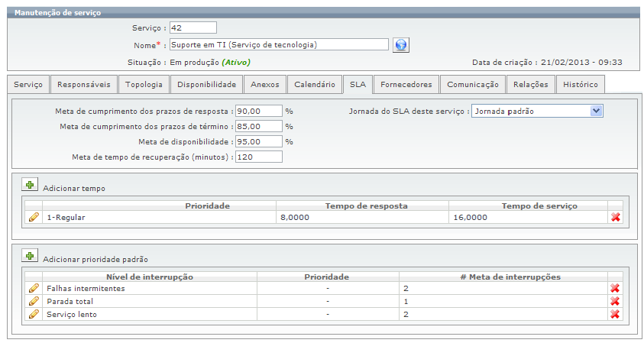Delete the Falhas intermitentes row
The image size is (644, 343).
click(x=616, y=289)
